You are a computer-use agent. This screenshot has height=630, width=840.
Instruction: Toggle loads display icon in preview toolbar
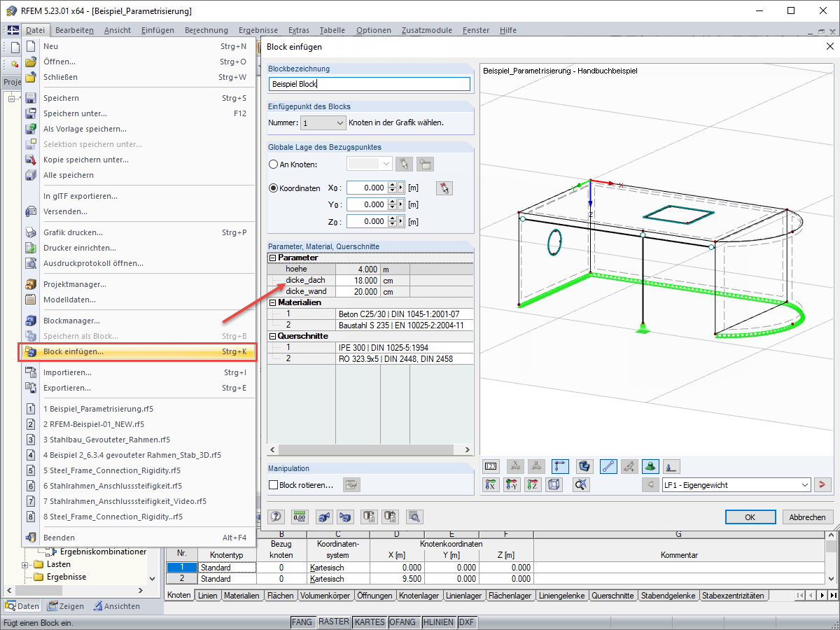coord(671,466)
